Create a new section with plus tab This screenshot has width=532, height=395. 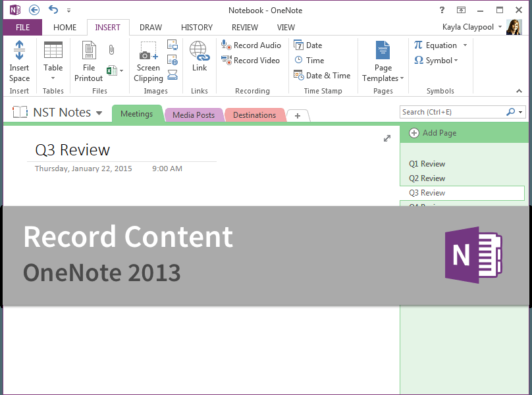pyautogui.click(x=298, y=116)
